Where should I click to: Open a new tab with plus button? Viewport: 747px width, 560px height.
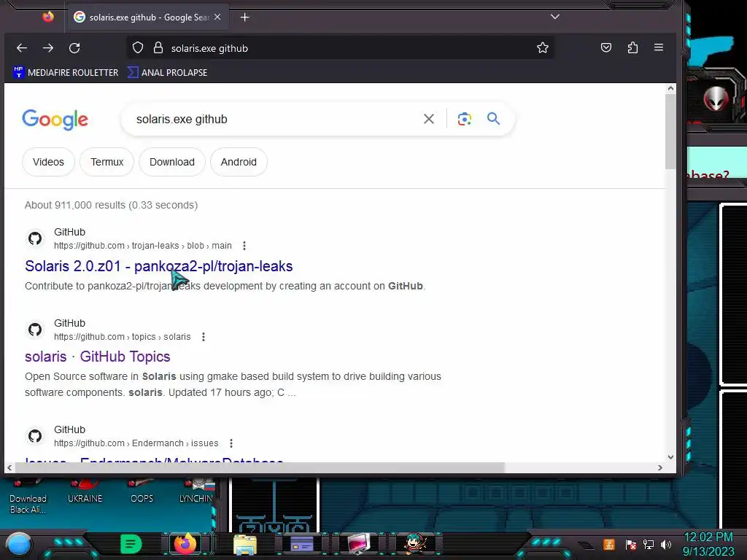coord(245,17)
